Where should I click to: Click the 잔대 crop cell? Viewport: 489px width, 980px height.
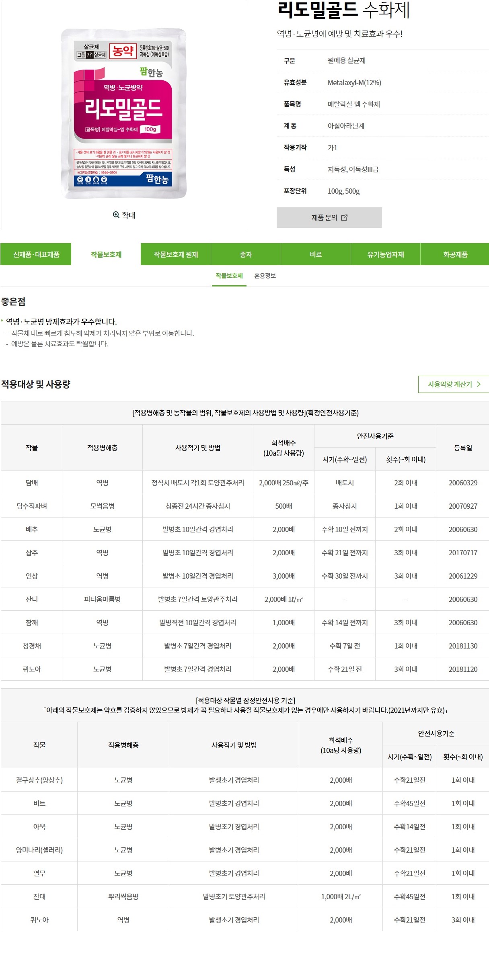pyautogui.click(x=39, y=896)
